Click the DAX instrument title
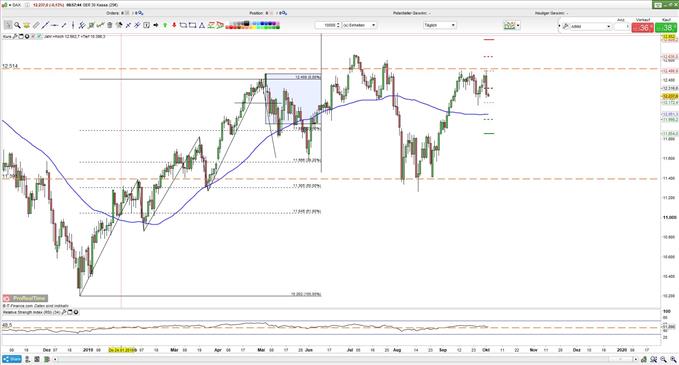 click(16, 5)
